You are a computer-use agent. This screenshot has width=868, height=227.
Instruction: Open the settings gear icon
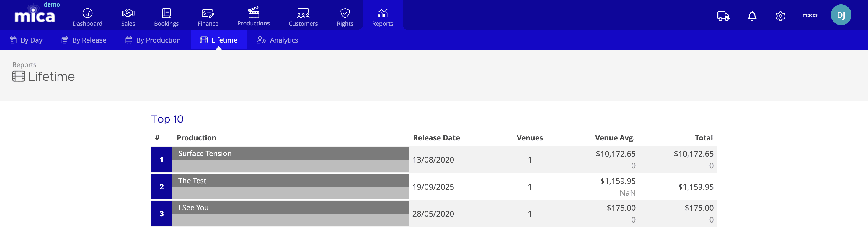(x=780, y=15)
